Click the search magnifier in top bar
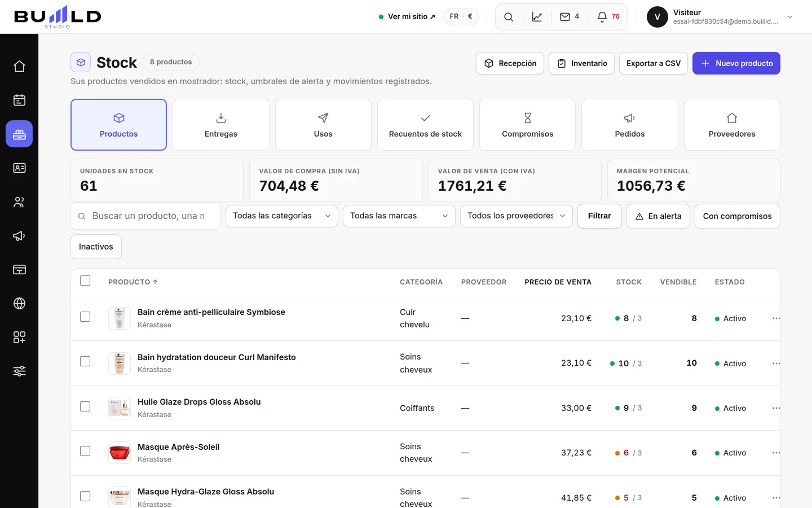 (x=509, y=17)
